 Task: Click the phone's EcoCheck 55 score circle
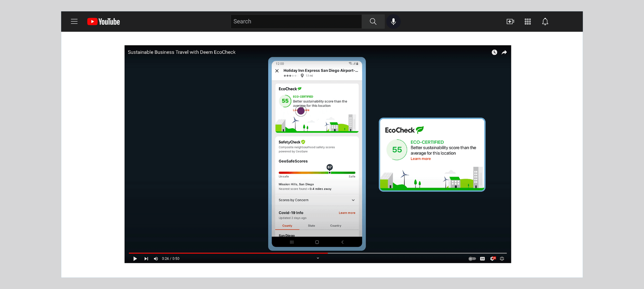click(285, 101)
